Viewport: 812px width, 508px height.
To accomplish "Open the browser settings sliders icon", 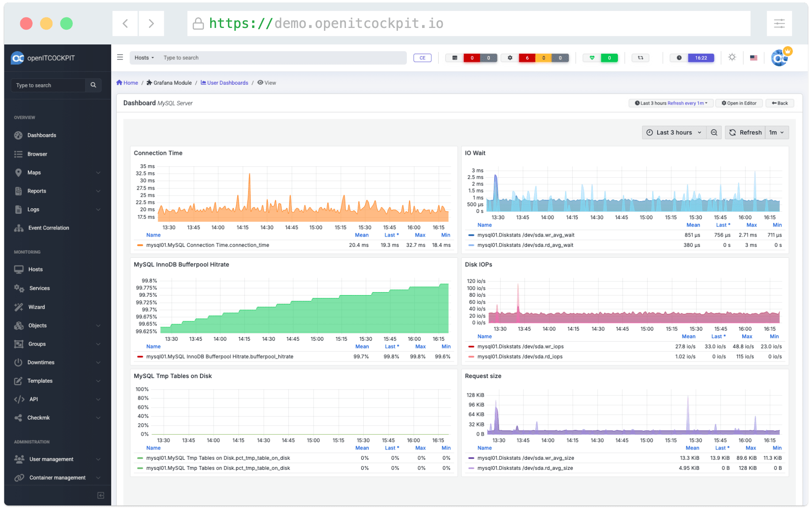I will tap(779, 23).
